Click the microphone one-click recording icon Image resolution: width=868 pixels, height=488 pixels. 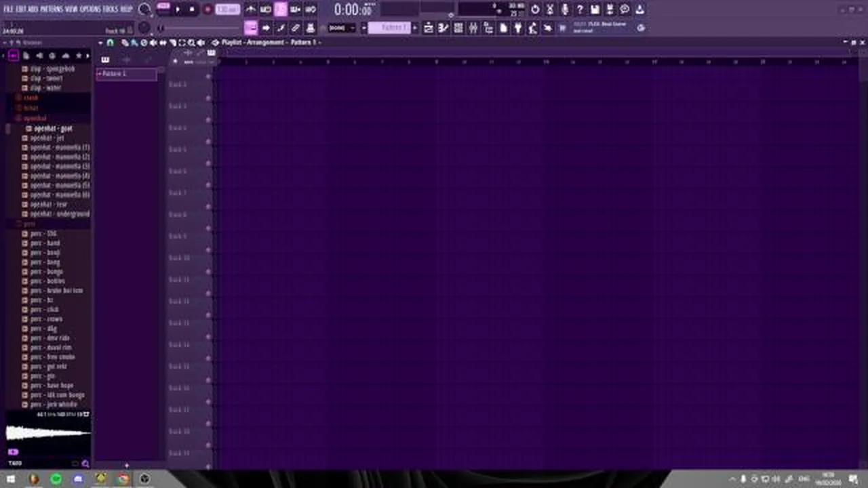[x=565, y=9]
